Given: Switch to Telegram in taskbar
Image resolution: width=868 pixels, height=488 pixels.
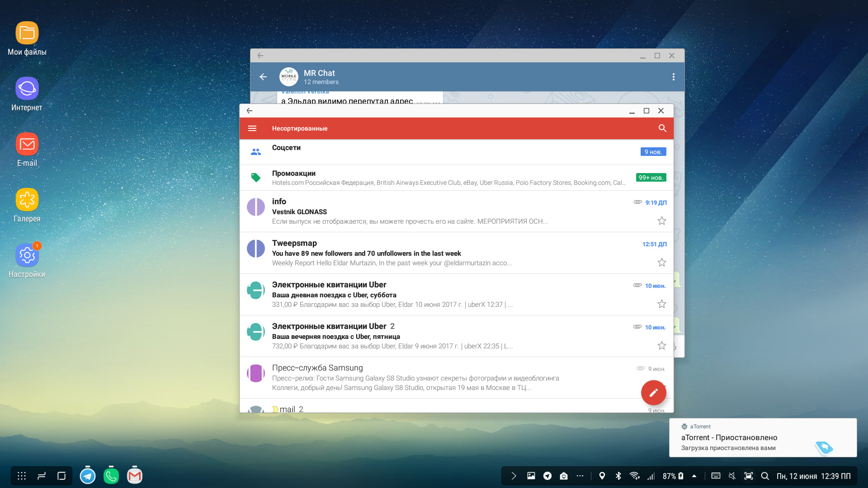Looking at the screenshot, I should click(x=88, y=476).
